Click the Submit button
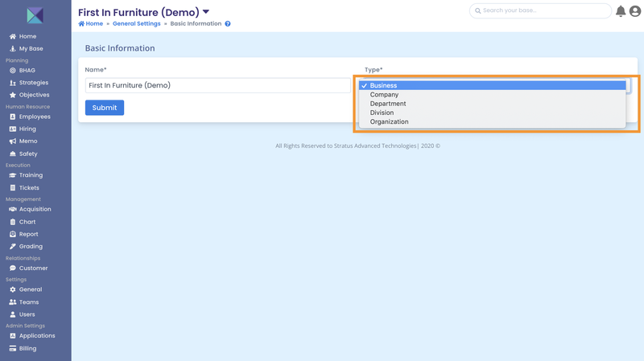The width and height of the screenshot is (644, 361). [x=105, y=108]
